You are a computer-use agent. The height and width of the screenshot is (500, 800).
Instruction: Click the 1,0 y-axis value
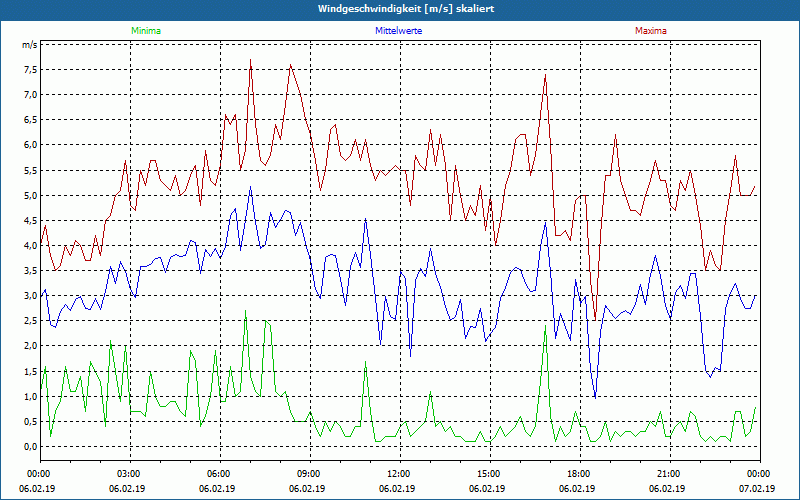point(31,396)
